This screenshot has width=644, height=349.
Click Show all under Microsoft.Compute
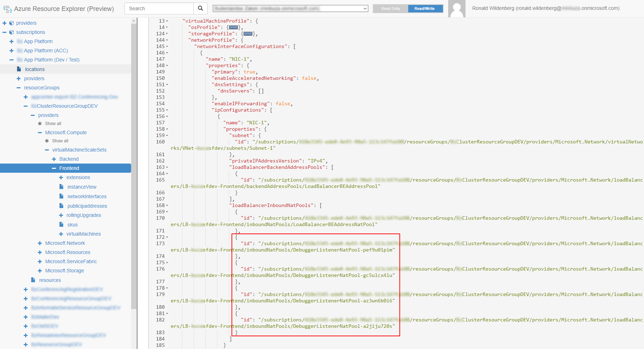[x=60, y=141]
